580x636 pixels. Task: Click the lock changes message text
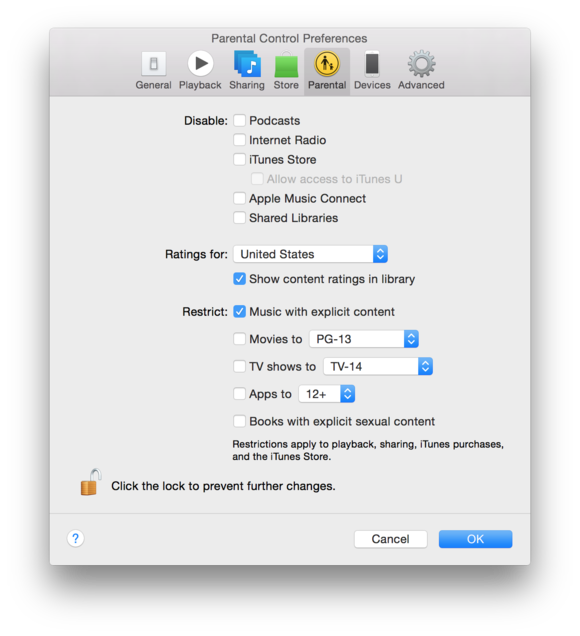223,486
